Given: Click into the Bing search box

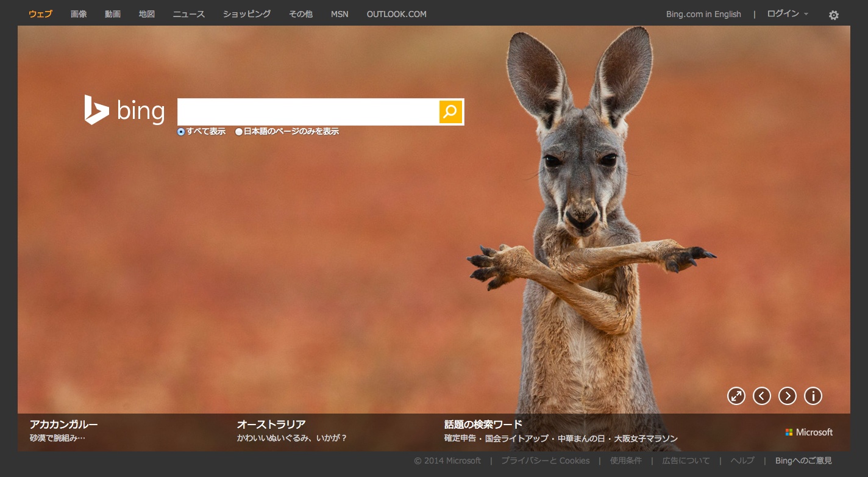Looking at the screenshot, I should point(308,112).
